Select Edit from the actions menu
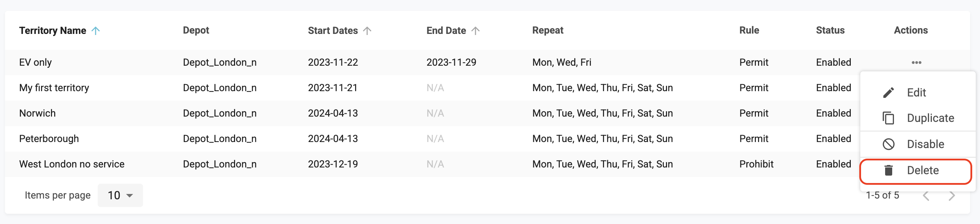 coord(916,93)
